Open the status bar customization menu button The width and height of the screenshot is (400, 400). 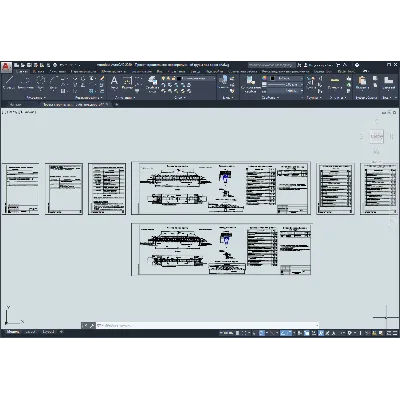tap(395, 333)
